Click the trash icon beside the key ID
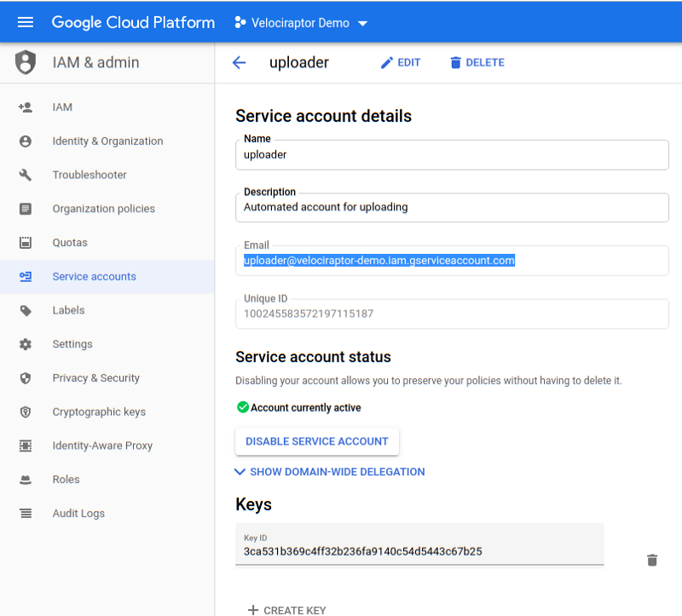 click(x=652, y=560)
